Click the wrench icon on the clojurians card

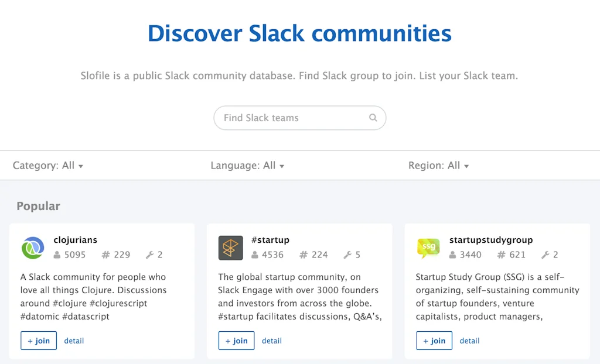coord(148,255)
